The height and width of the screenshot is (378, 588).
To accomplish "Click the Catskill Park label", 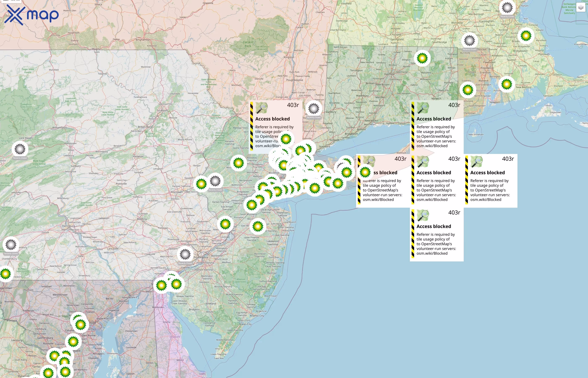I will tap(248, 44).
